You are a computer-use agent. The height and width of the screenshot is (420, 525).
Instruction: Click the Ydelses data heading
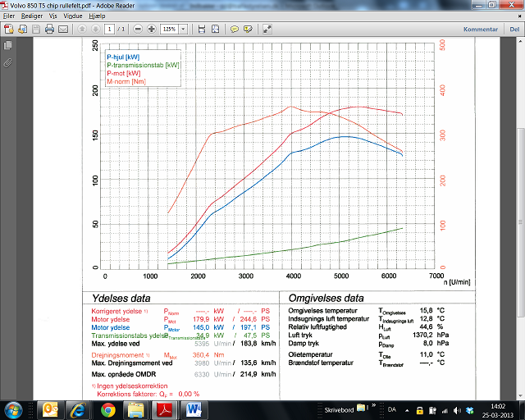pyautogui.click(x=121, y=298)
